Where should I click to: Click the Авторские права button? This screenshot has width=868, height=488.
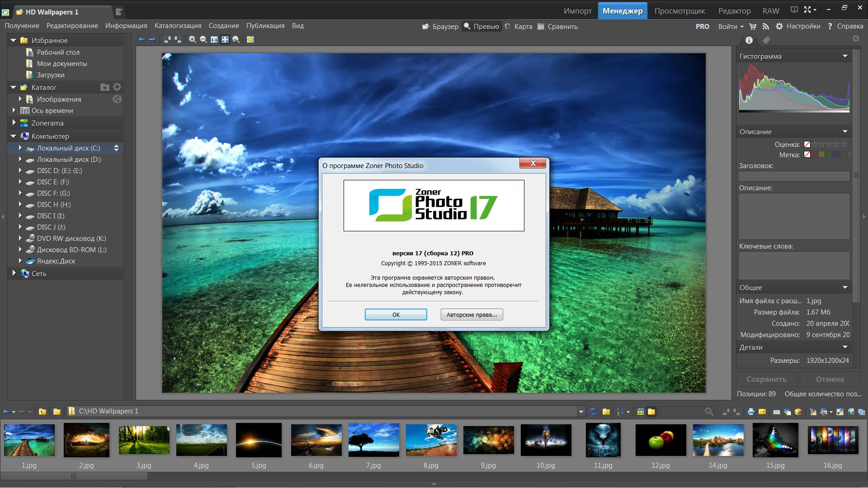[x=472, y=314]
